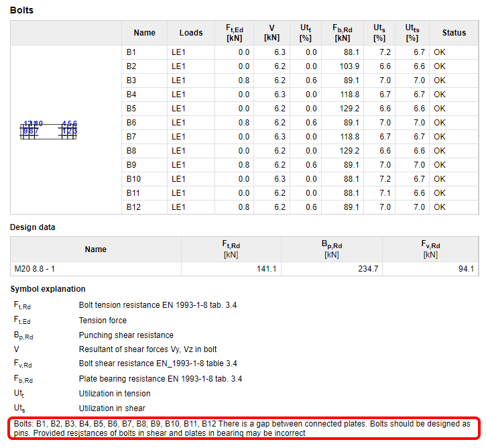Click the Status column header

click(454, 33)
